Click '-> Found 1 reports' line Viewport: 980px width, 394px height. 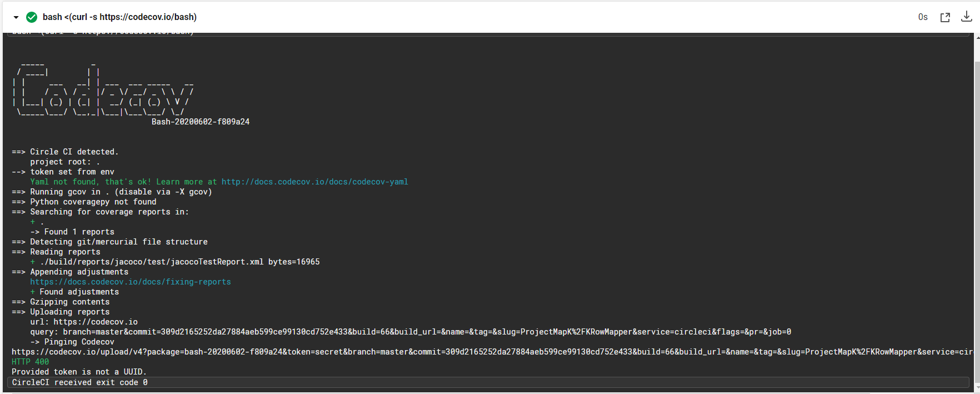(x=72, y=232)
